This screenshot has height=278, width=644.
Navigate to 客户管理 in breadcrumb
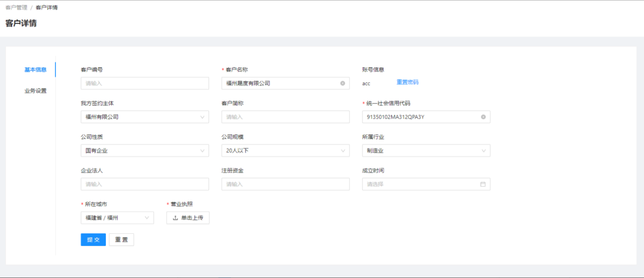[x=16, y=8]
